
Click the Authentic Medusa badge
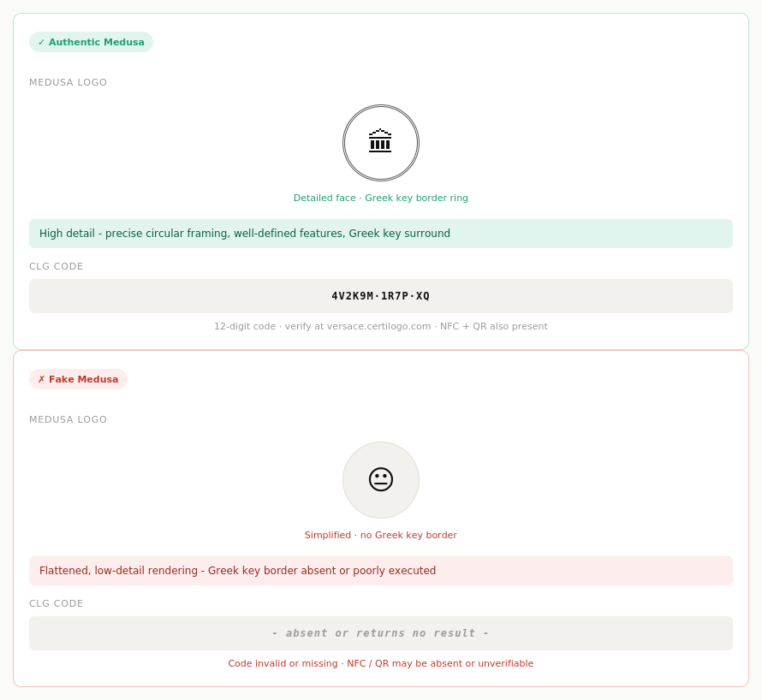tap(91, 42)
